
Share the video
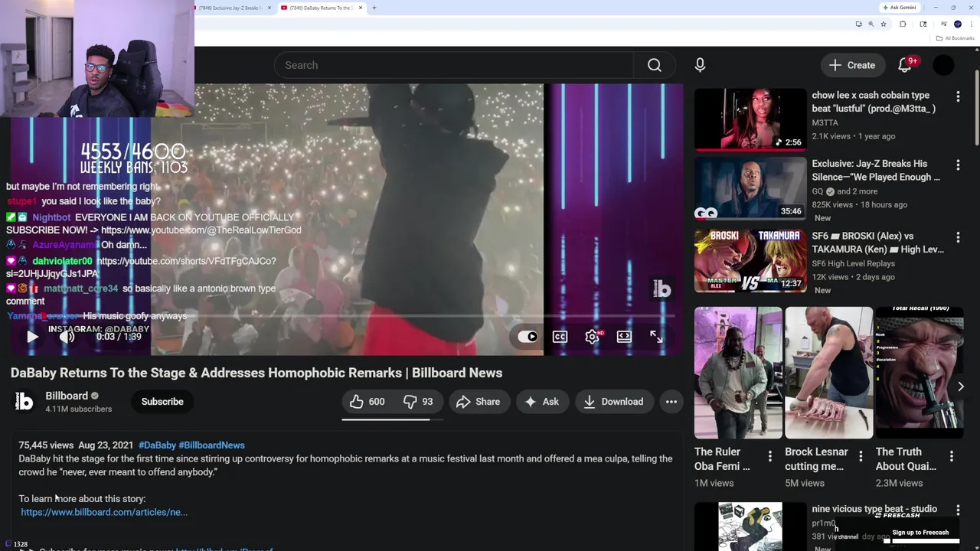[479, 401]
